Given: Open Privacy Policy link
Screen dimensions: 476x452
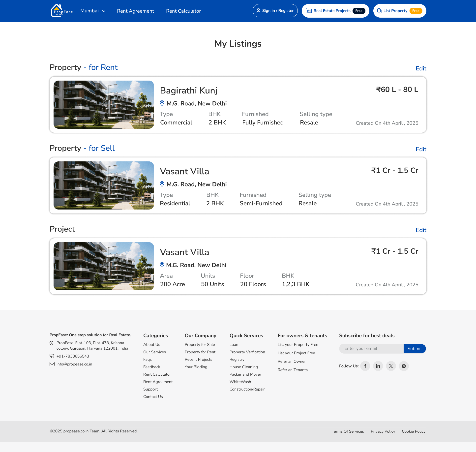Looking at the screenshot, I should [383, 431].
